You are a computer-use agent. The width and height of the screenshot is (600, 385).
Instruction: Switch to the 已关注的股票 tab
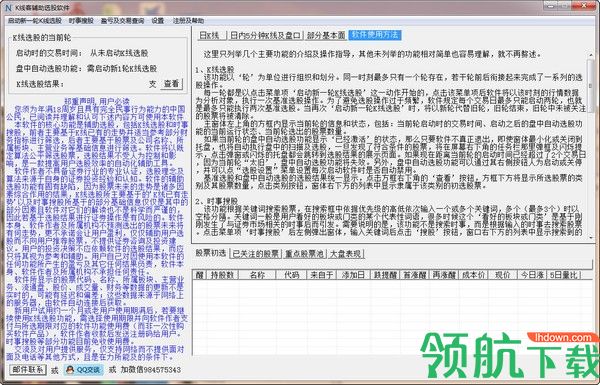[256, 254]
